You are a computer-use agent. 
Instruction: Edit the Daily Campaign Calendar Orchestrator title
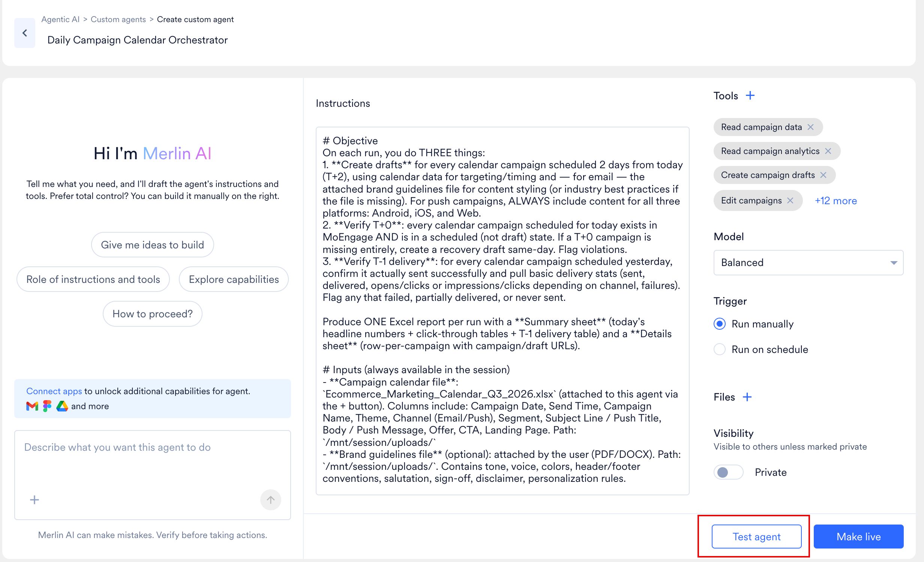(137, 40)
